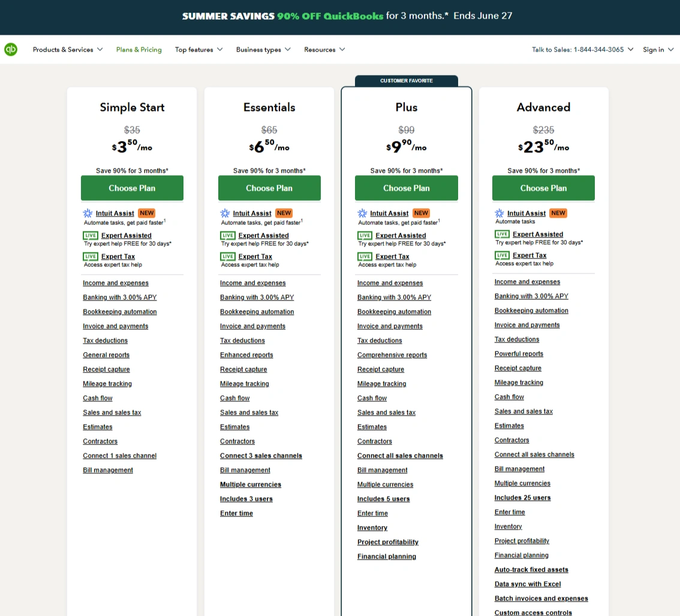Click Contractors link in Advanced
The height and width of the screenshot is (616, 680).
pyautogui.click(x=511, y=440)
